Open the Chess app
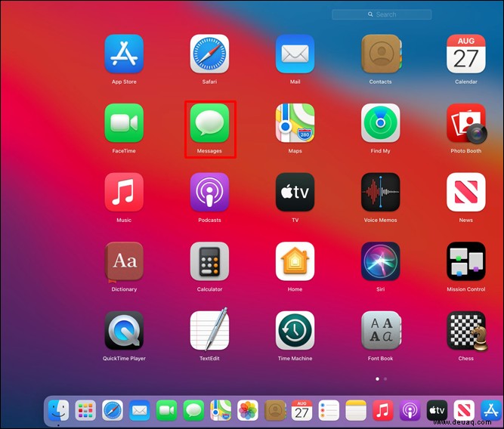The width and height of the screenshot is (504, 429). (467, 331)
